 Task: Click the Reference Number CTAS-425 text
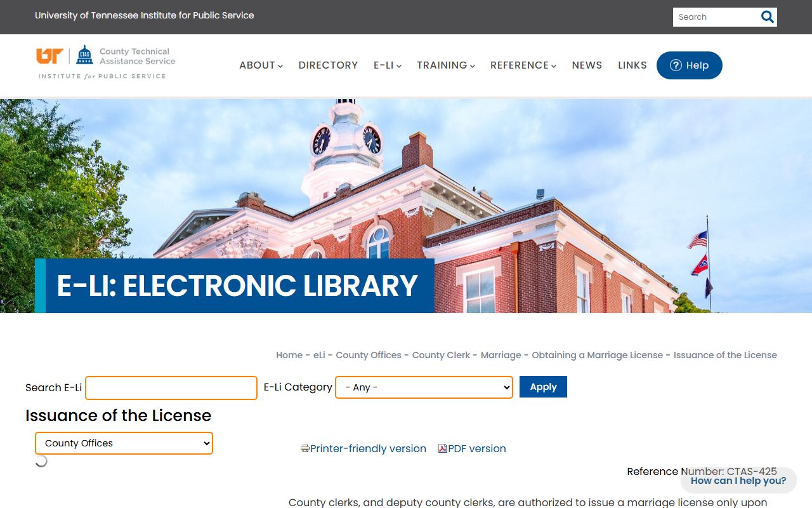(702, 471)
